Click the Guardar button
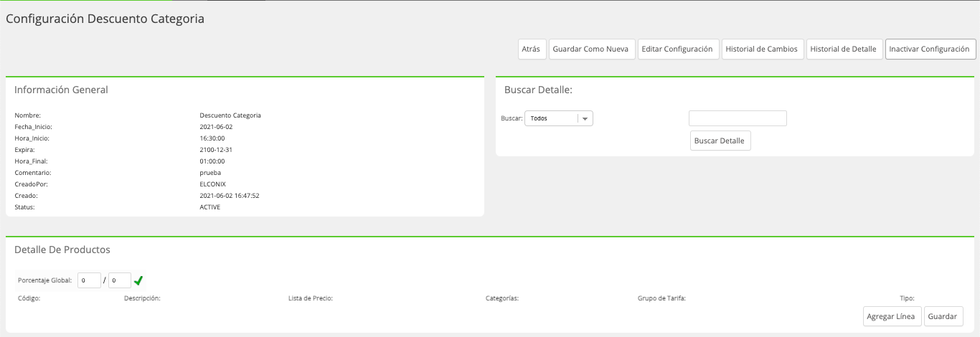 [x=942, y=316]
